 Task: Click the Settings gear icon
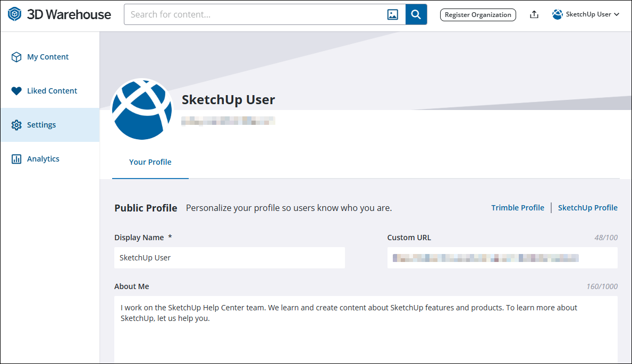[x=16, y=125]
